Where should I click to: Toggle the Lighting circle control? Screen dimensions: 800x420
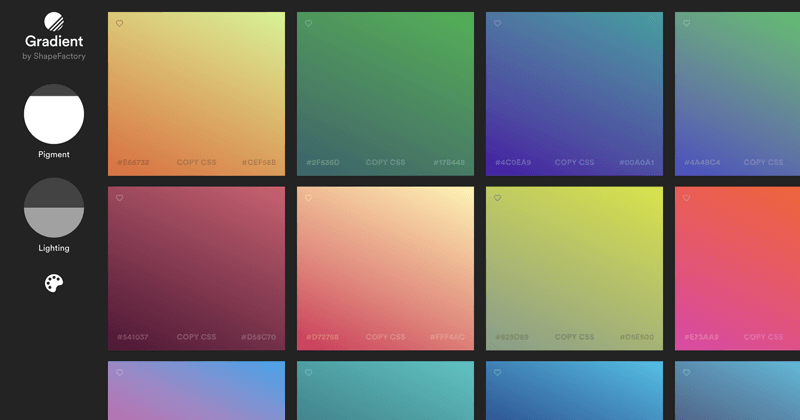tap(54, 207)
